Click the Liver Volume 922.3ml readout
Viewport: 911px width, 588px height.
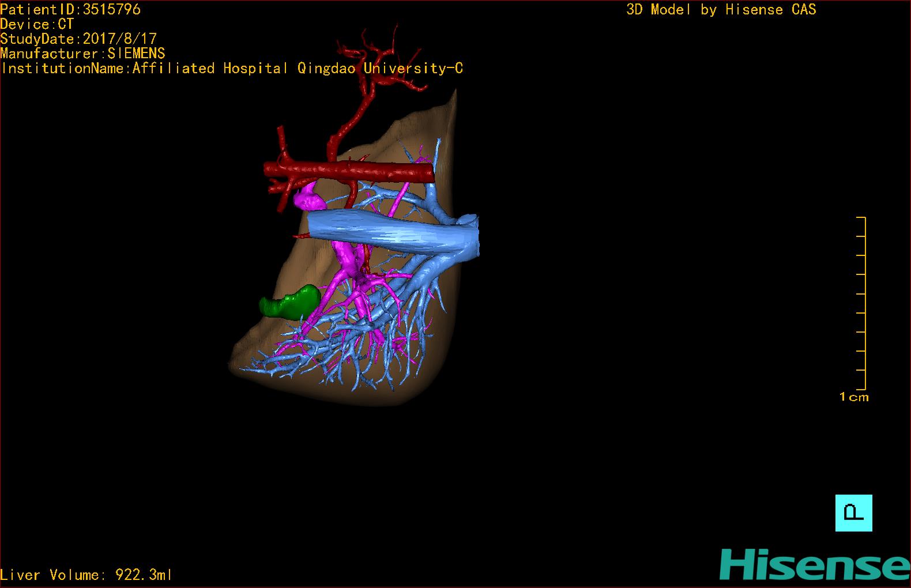[x=85, y=575]
